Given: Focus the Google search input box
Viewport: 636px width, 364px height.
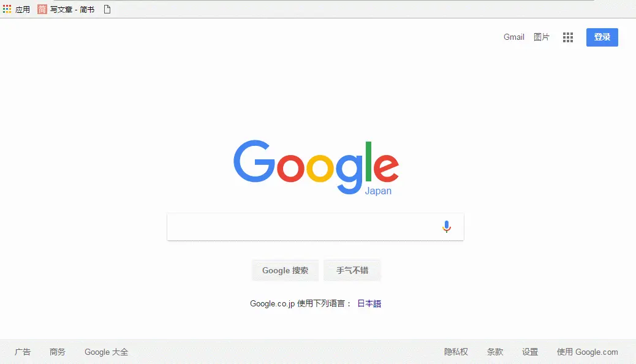Looking at the screenshot, I should 302,227.
